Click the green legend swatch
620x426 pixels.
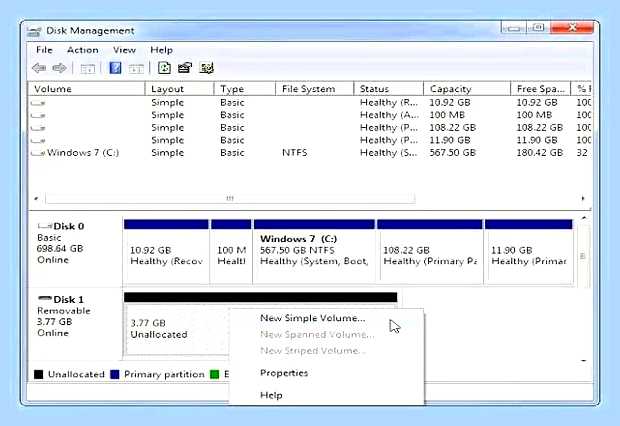click(x=214, y=374)
